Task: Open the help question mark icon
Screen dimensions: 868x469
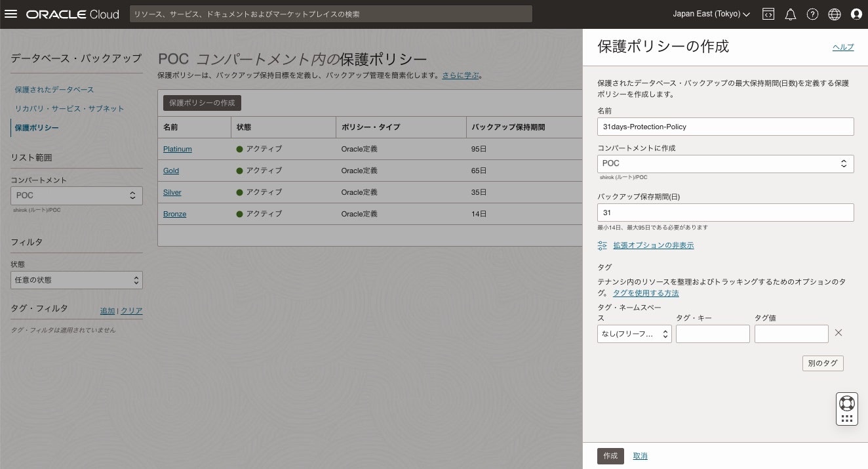Action: 812,14
